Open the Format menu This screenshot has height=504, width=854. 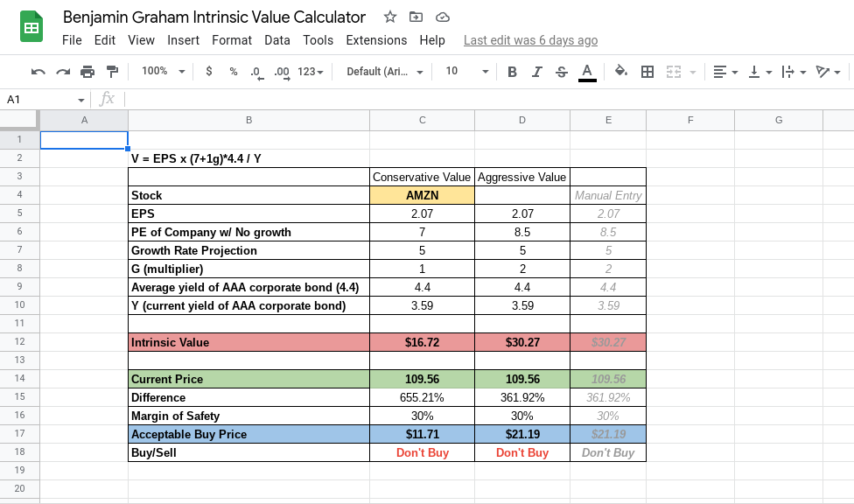(x=231, y=39)
